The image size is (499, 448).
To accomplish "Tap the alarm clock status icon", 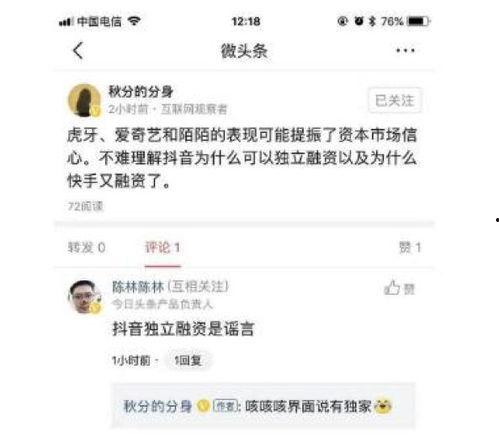I will click(359, 21).
